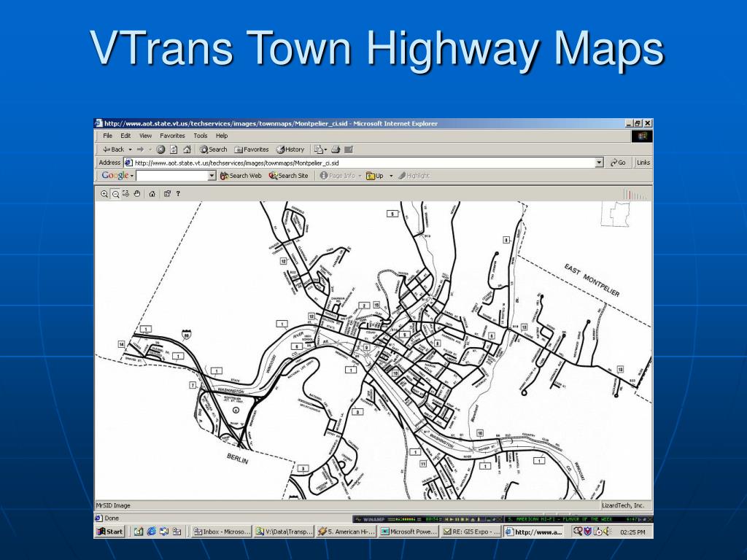Click the Print toolbar icon
This screenshot has height=560, width=747.
point(336,149)
